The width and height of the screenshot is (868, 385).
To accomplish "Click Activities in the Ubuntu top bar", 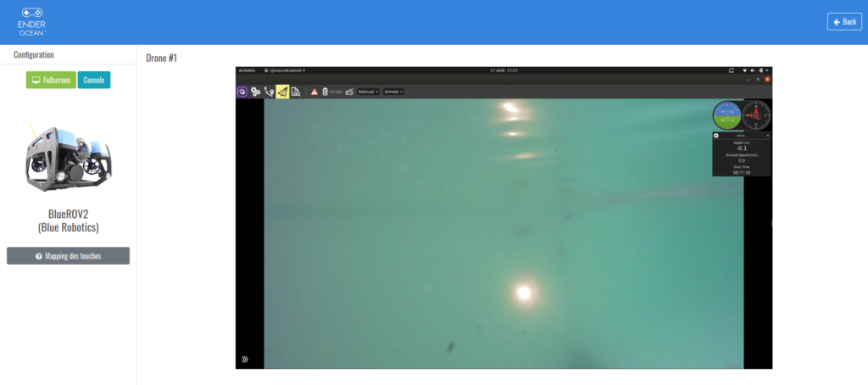I will click(x=247, y=70).
